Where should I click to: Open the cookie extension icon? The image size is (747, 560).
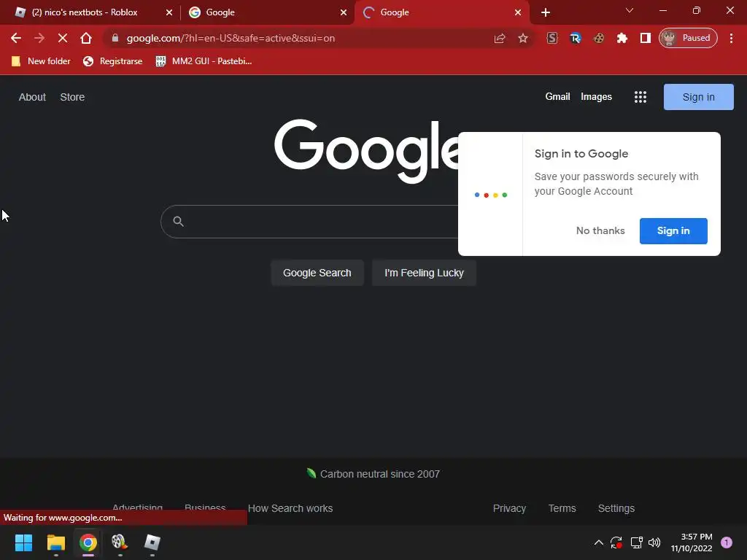click(x=599, y=38)
